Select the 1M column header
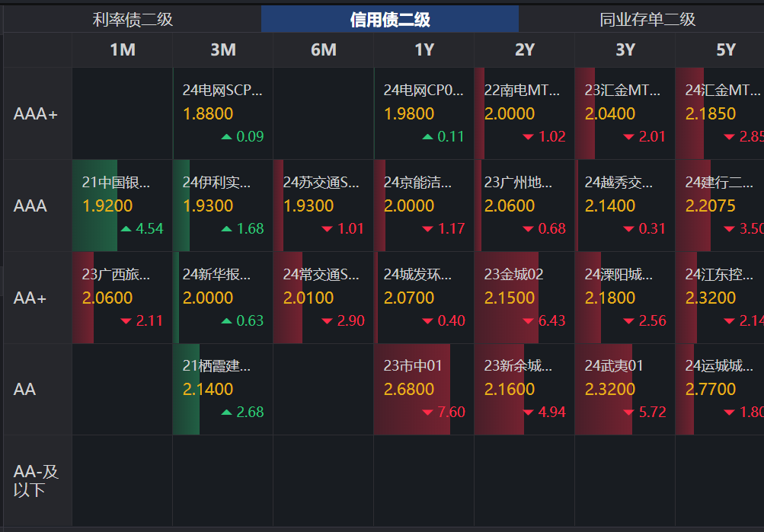Viewport: 764px width, 532px height. pos(122,50)
